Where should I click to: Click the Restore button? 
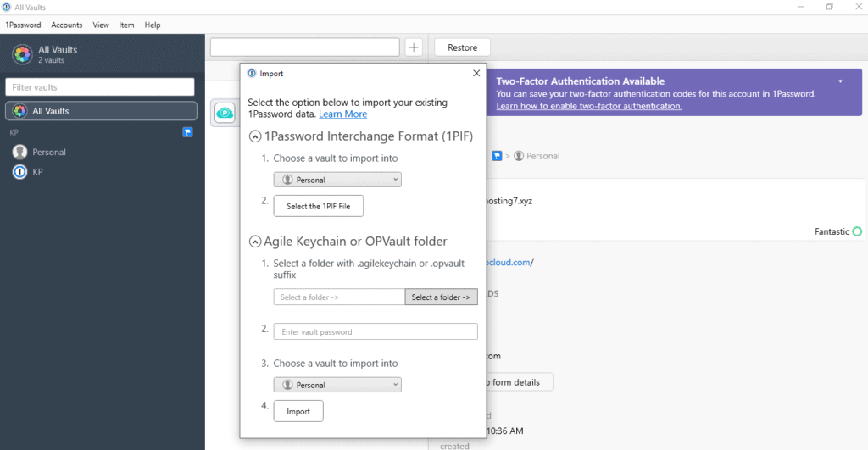pyautogui.click(x=462, y=47)
